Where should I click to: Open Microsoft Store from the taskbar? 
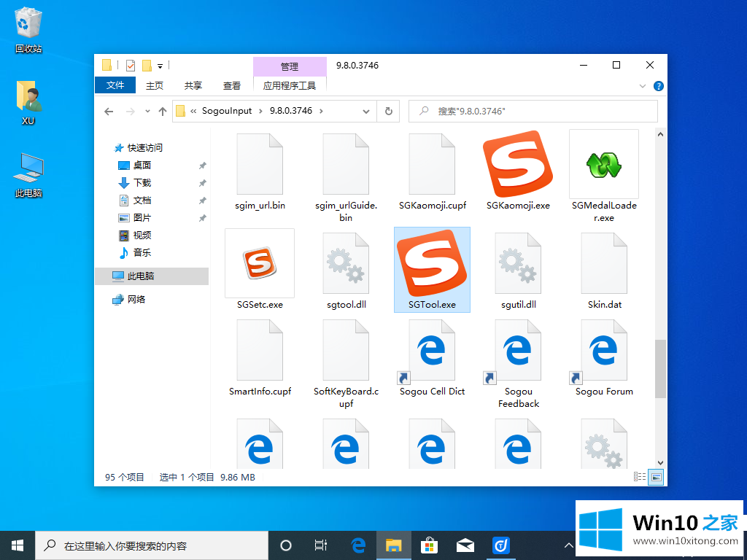[x=429, y=545]
